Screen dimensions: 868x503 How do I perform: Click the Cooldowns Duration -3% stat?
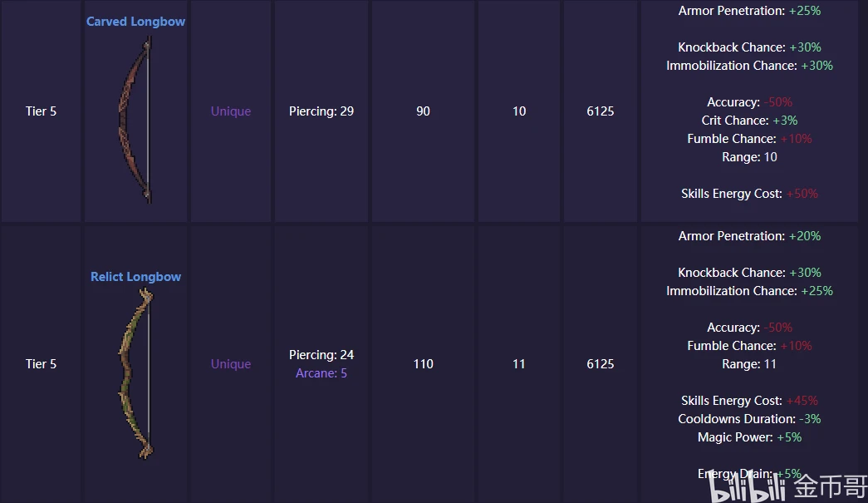tap(749, 419)
